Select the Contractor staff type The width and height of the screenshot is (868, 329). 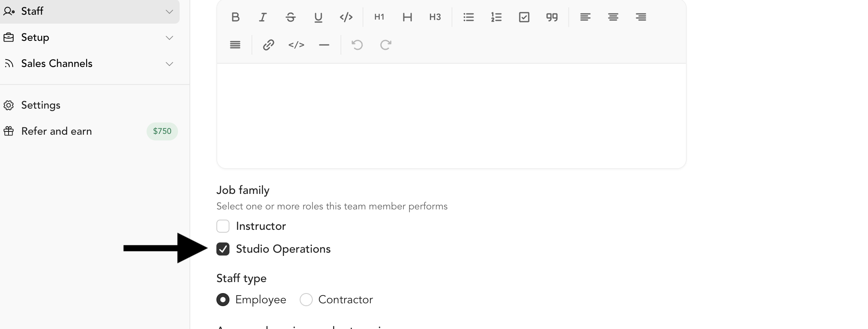(x=306, y=300)
